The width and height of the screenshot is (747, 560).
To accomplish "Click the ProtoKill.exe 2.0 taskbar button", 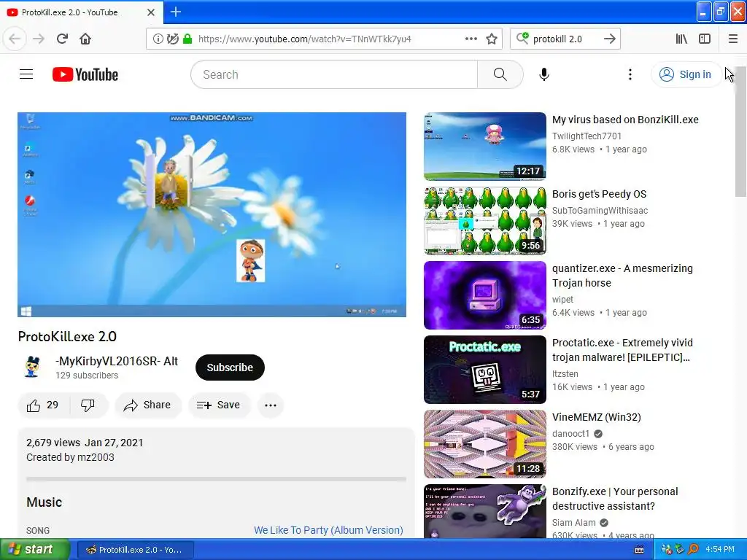I will [x=135, y=550].
